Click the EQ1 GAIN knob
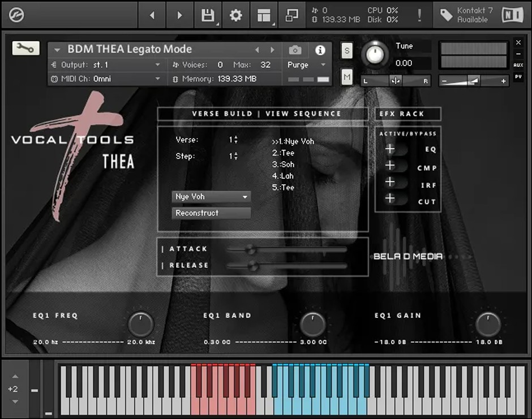The height and width of the screenshot is (419, 532). point(488,324)
